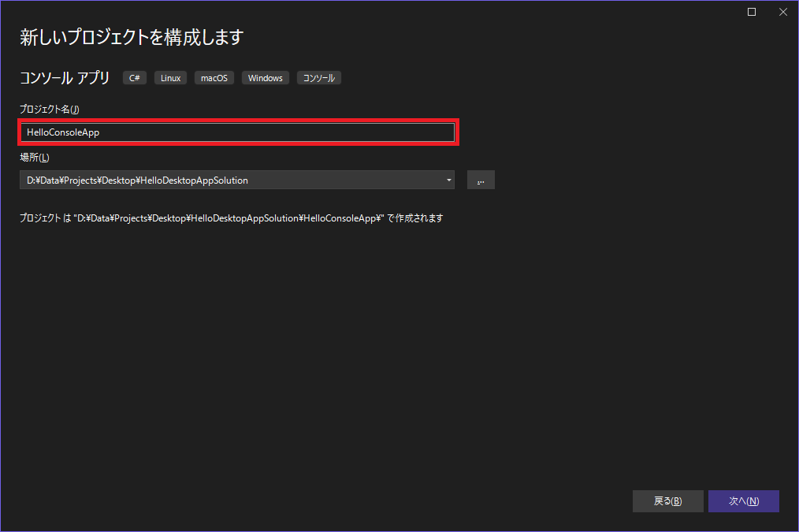799x532 pixels.
Task: Click the C# language tag
Action: [x=135, y=78]
